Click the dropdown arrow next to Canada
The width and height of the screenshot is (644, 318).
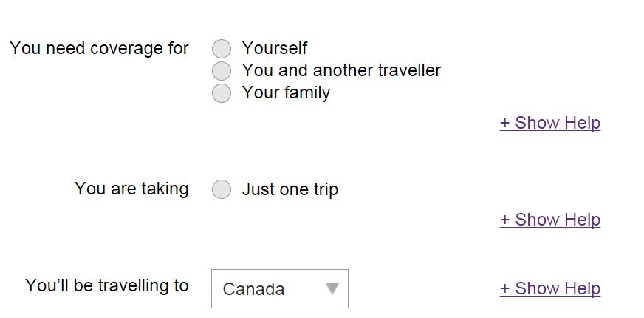click(332, 288)
